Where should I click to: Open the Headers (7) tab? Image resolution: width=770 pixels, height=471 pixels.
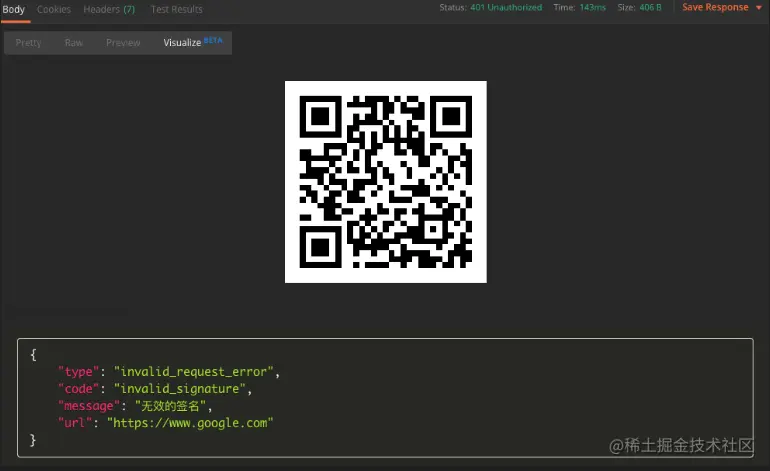coord(109,9)
